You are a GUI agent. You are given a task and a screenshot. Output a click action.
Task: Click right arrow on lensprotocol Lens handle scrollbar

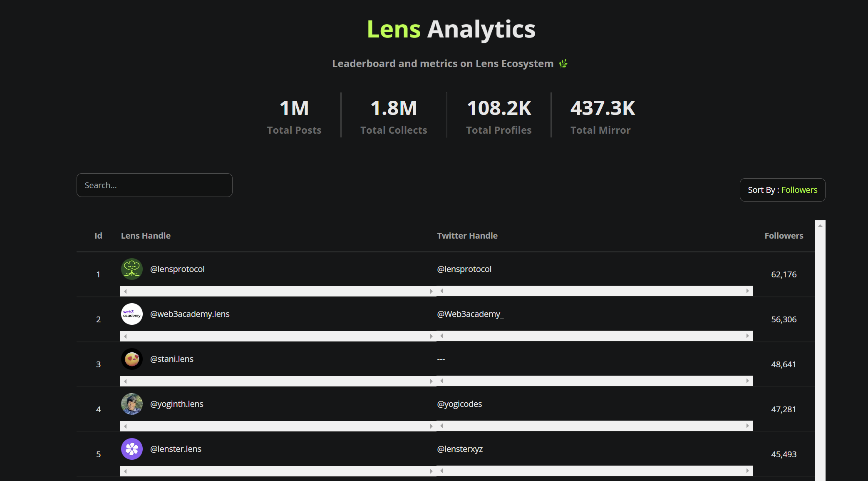[x=432, y=291]
